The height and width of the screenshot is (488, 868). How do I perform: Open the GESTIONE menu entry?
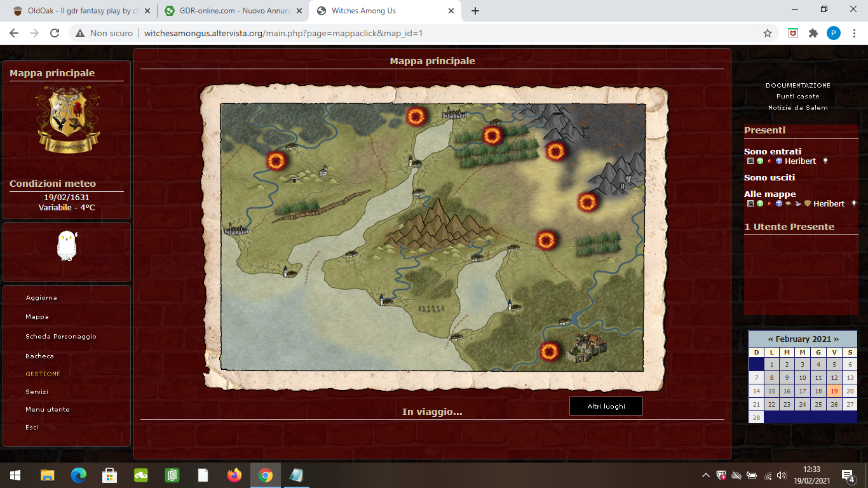coord(43,374)
